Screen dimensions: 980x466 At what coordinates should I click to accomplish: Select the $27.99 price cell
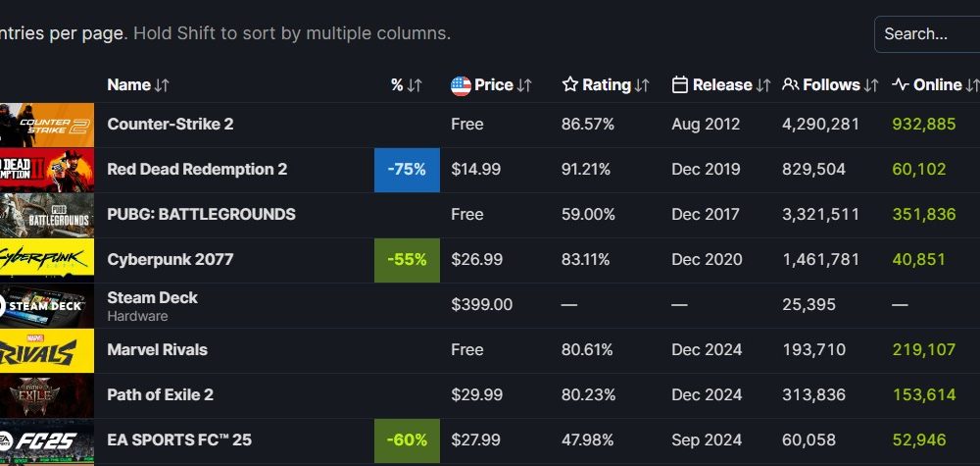point(475,440)
